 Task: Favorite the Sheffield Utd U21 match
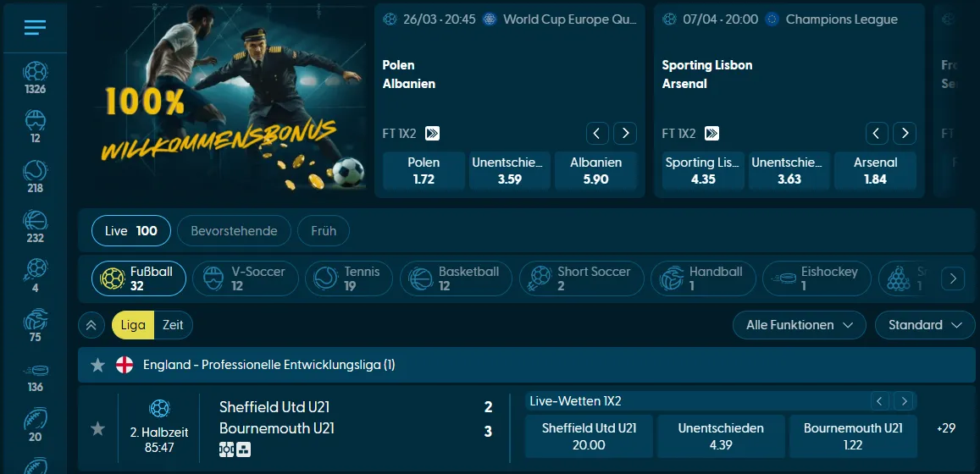[x=97, y=428]
